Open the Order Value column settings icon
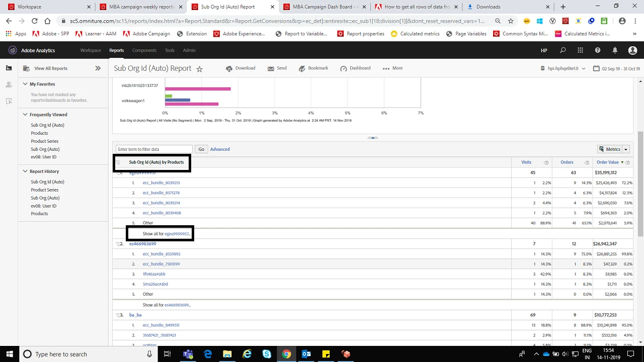This screenshot has height=362, width=644. [627, 162]
